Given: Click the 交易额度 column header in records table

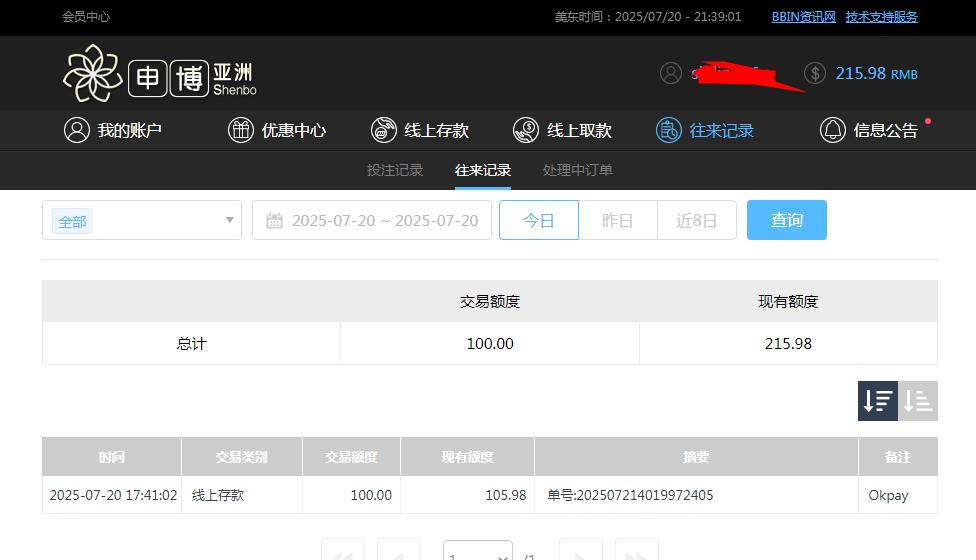Looking at the screenshot, I should (x=351, y=457).
